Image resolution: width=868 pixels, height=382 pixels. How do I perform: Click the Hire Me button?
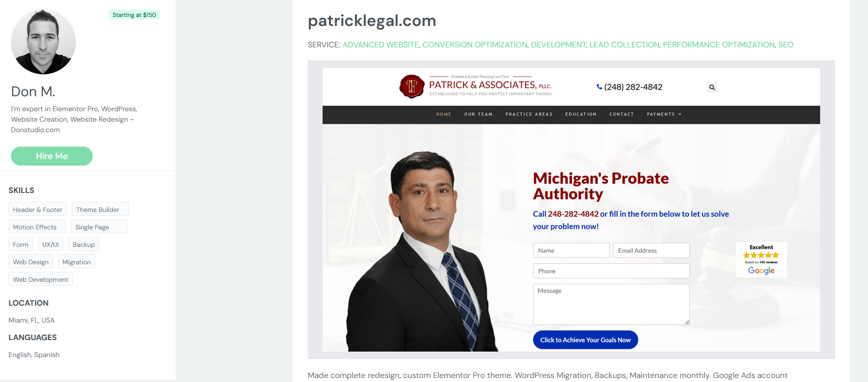pyautogui.click(x=52, y=156)
